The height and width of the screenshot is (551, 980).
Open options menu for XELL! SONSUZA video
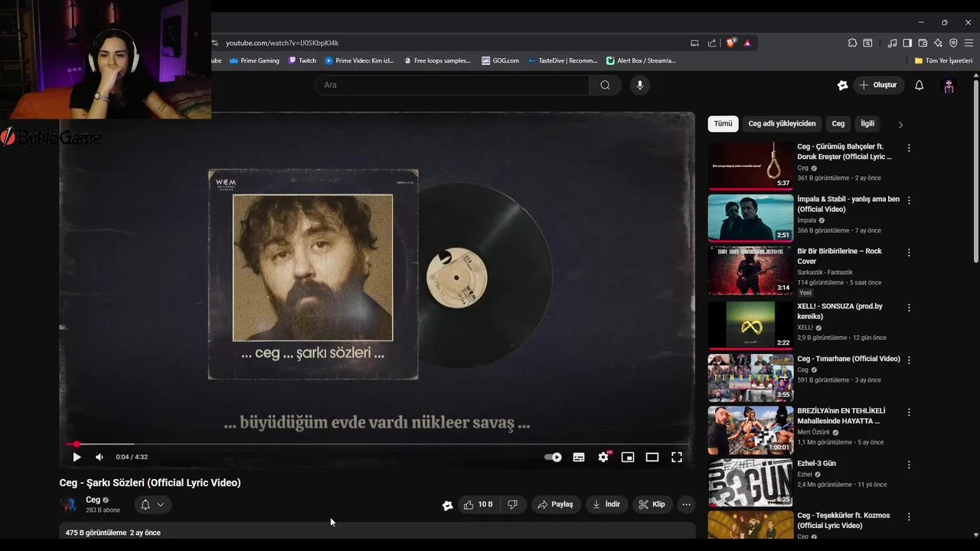pyautogui.click(x=909, y=308)
